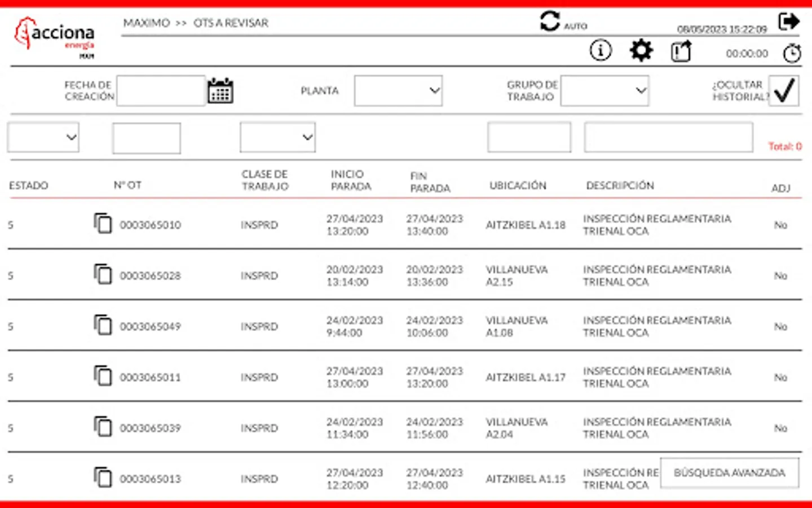
Task: Open the information icon
Action: [x=601, y=51]
